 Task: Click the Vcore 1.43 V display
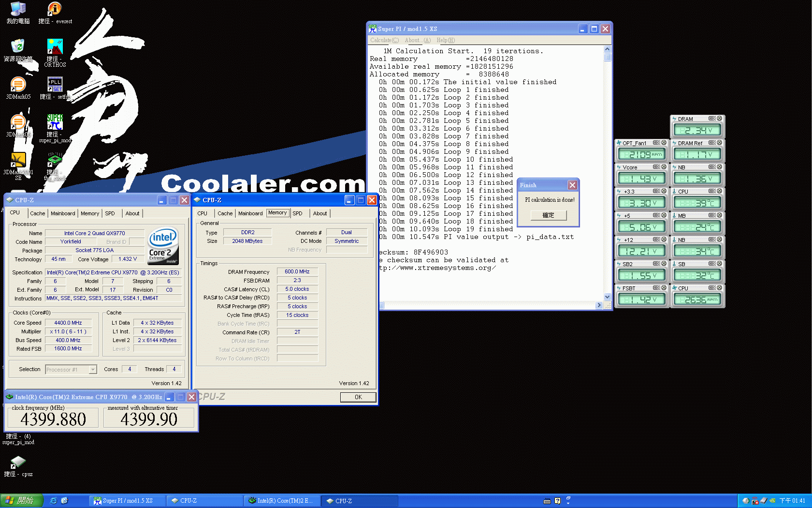[x=641, y=179]
